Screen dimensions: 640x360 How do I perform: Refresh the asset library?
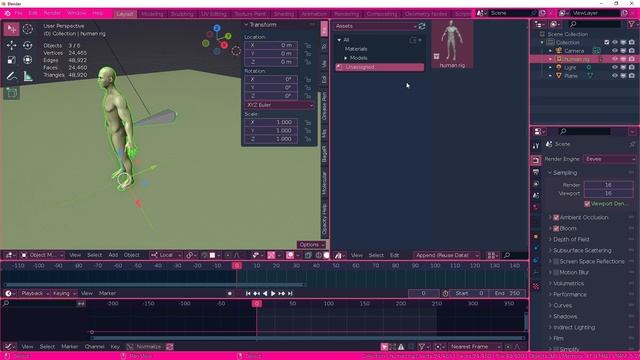coord(422,26)
